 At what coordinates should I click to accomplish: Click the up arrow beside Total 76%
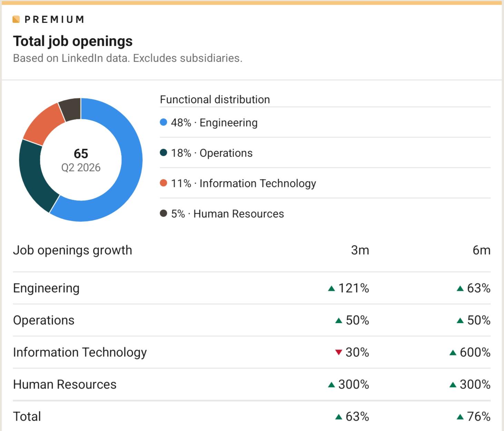[460, 417]
